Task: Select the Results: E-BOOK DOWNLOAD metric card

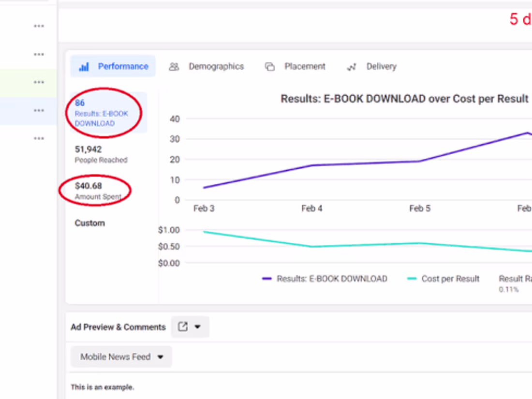Action: tap(102, 112)
